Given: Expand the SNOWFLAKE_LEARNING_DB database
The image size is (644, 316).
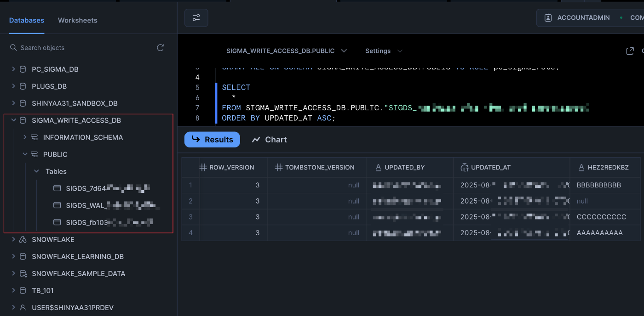Looking at the screenshot, I should tap(13, 257).
